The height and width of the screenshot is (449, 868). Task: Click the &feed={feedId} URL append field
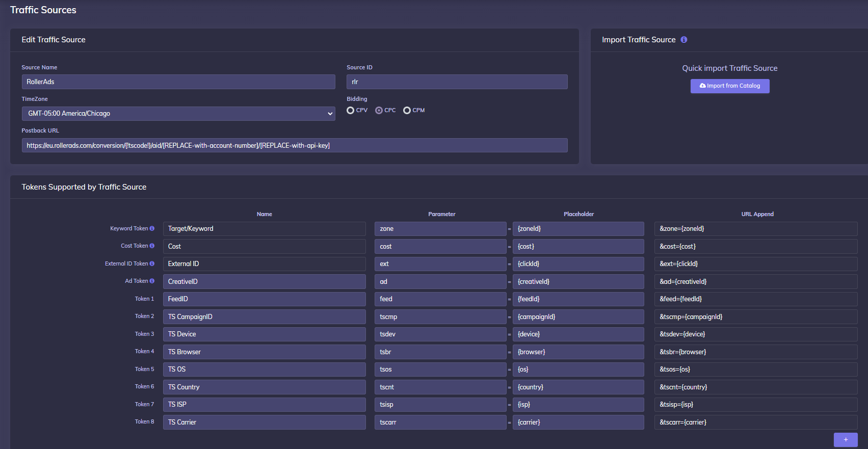click(756, 299)
